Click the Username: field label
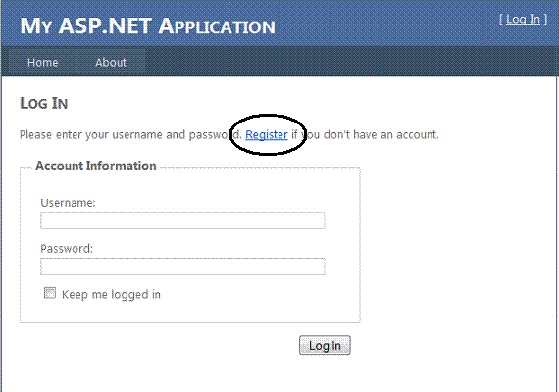This screenshot has height=392, width=559. [x=68, y=203]
